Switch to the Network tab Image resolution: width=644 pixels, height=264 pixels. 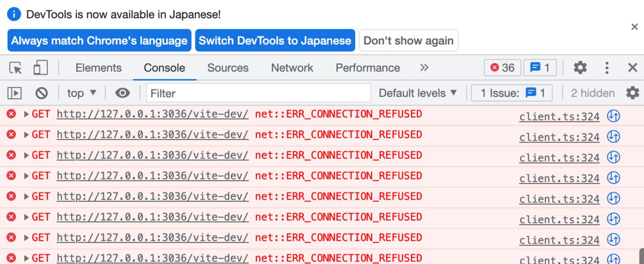pos(292,68)
